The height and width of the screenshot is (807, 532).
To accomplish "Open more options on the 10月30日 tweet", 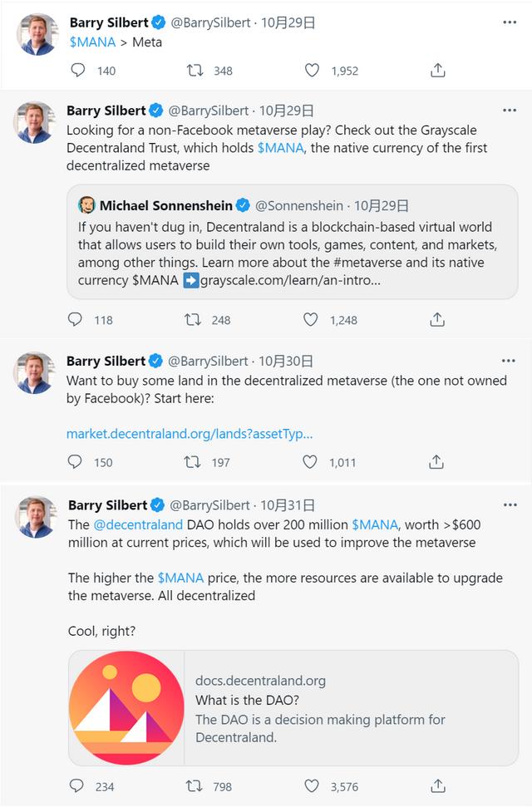I will click(510, 361).
